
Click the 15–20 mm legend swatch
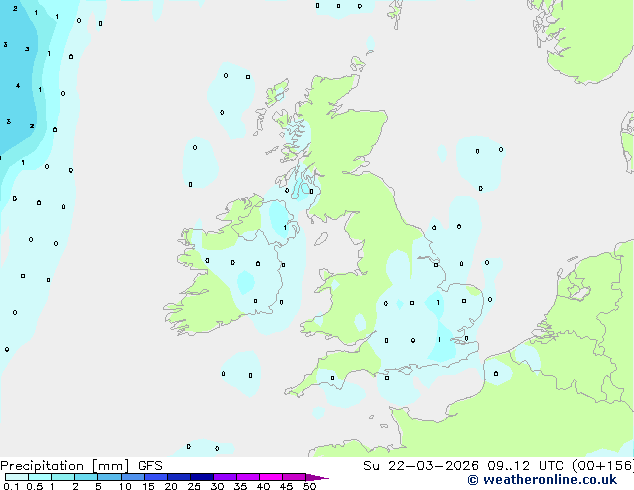(156, 477)
